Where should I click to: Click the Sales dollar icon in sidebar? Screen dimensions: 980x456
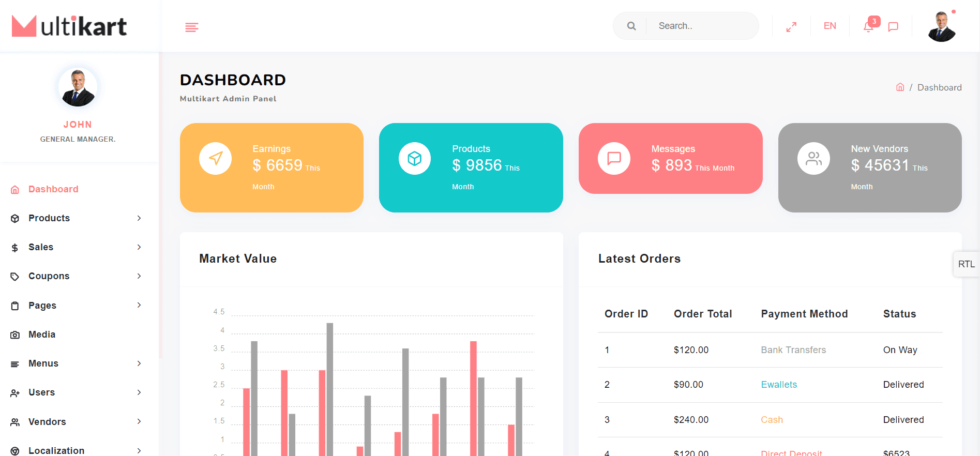pos(15,248)
